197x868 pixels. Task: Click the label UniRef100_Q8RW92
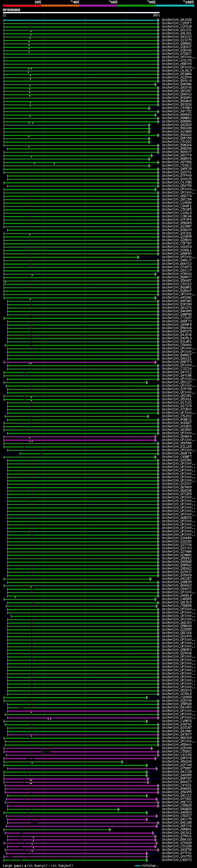point(177,43)
